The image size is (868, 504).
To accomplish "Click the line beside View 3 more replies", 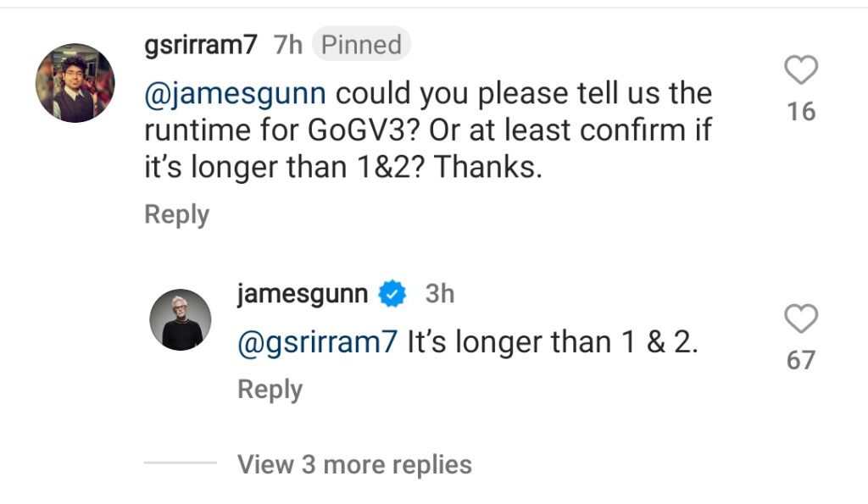I will [180, 463].
